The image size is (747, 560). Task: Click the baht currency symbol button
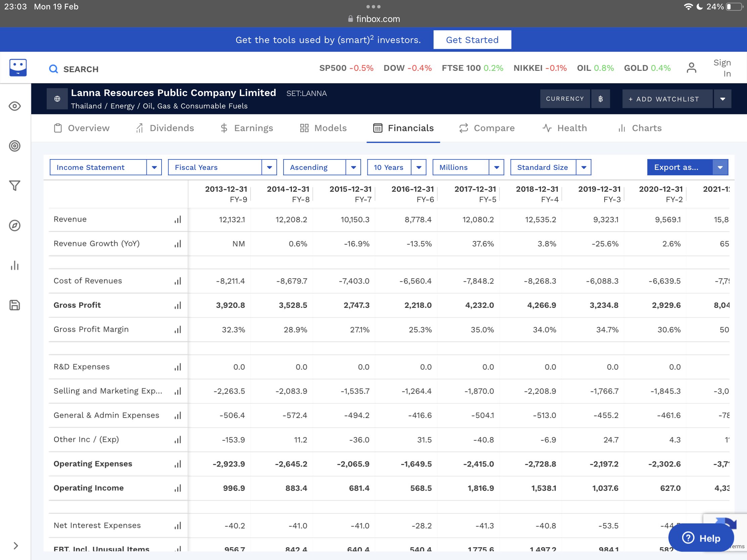(601, 99)
